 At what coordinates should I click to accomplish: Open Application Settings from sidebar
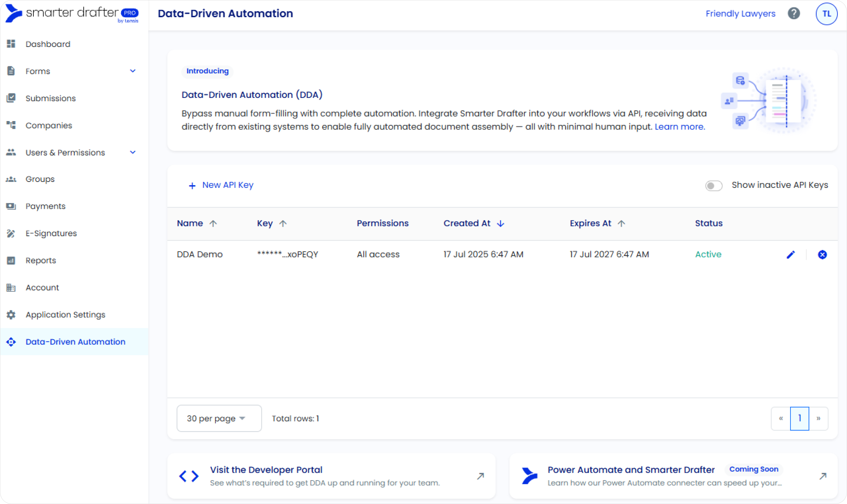pos(74,315)
